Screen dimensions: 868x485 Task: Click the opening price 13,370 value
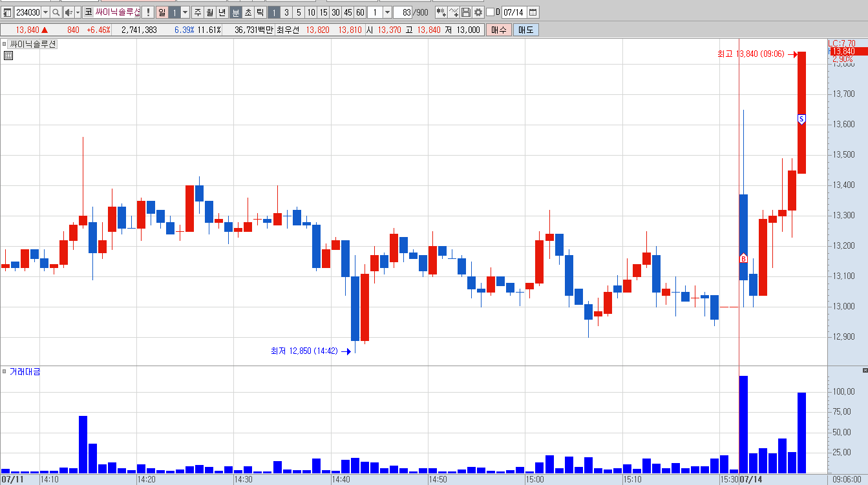coord(389,30)
